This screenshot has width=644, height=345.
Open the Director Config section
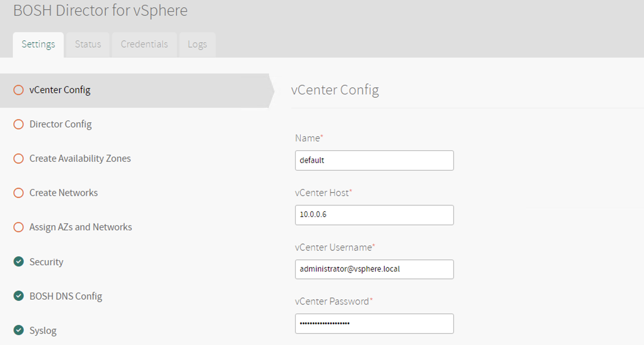coord(60,124)
